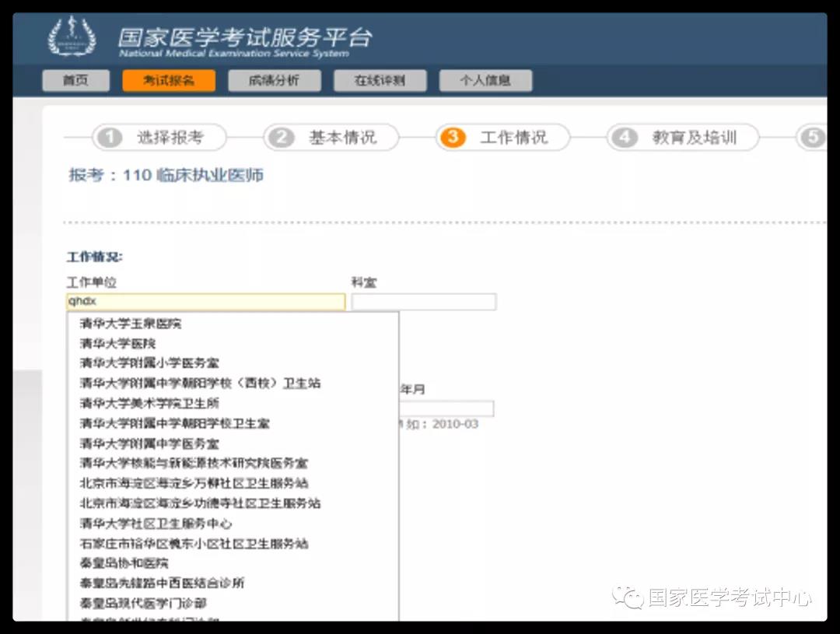Click the 工作单位 input containing qhdx
The image size is (840, 634).
[205, 302]
